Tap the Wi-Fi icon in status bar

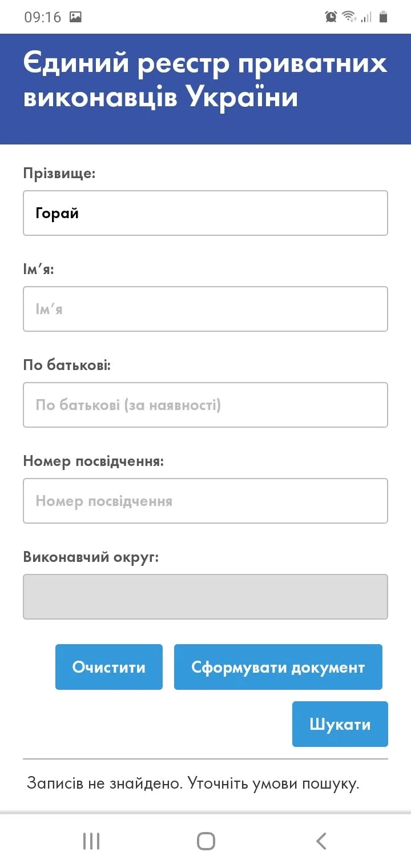(349, 17)
